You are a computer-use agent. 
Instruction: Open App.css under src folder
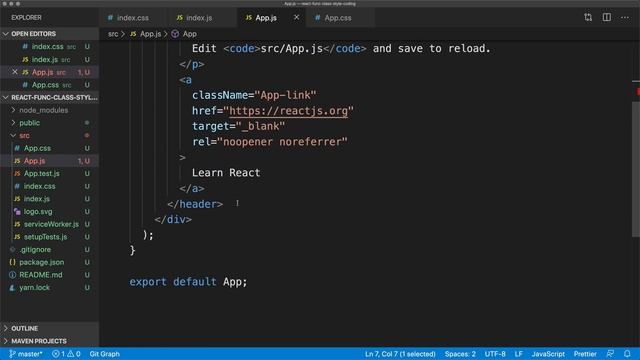pyautogui.click(x=49, y=148)
